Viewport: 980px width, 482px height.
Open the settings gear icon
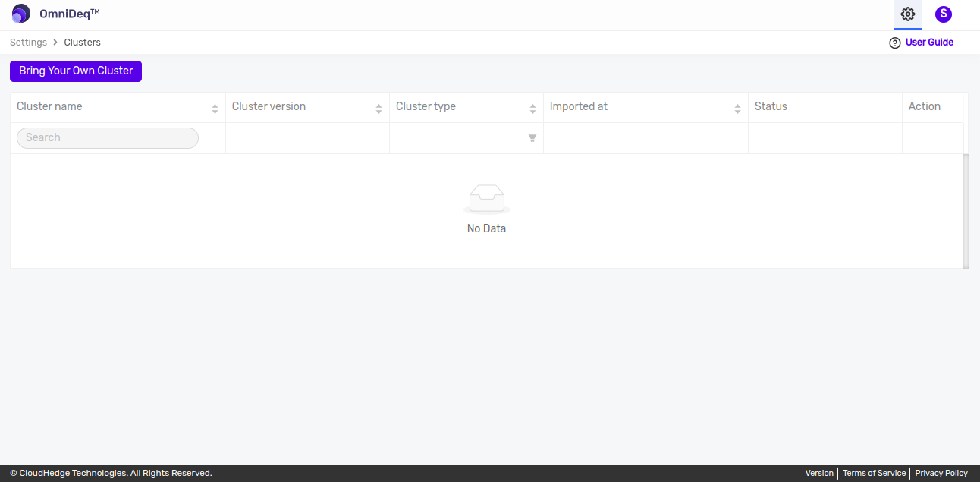[907, 14]
